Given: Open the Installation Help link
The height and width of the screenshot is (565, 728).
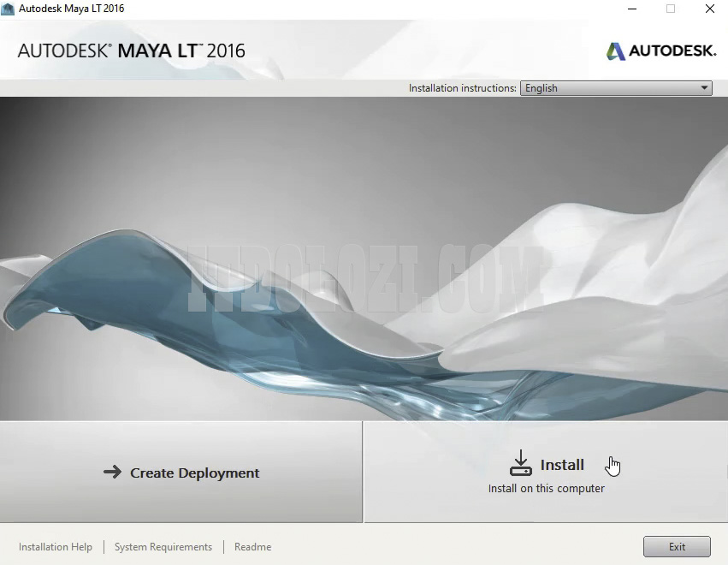Looking at the screenshot, I should pos(56,547).
